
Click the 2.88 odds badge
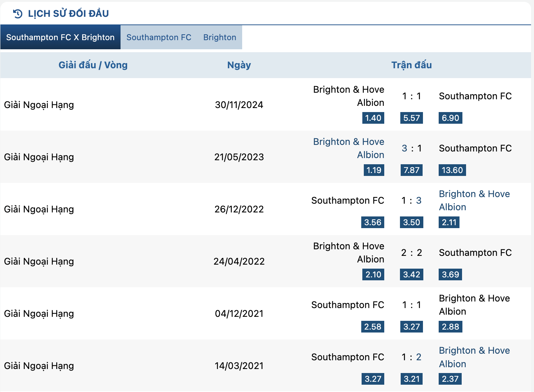(450, 327)
